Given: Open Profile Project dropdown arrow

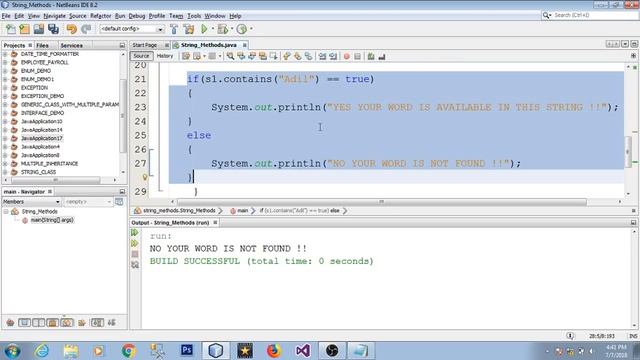Looking at the screenshot, I should tap(251, 29).
